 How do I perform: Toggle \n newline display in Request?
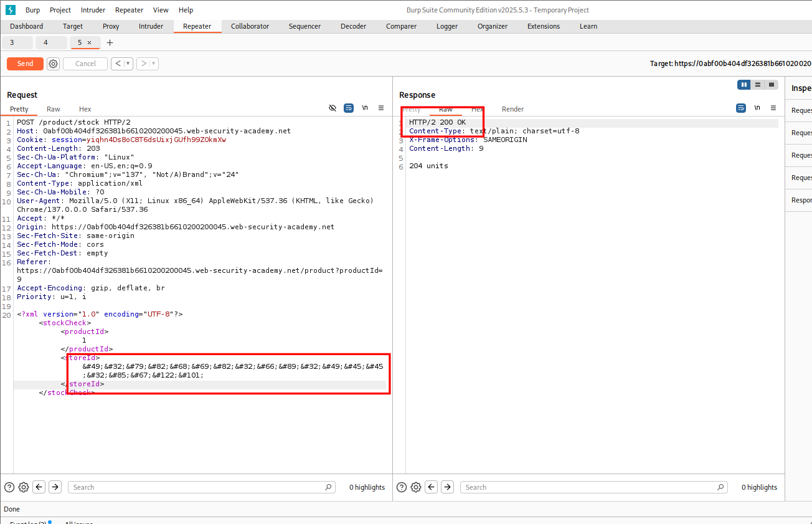coord(365,108)
